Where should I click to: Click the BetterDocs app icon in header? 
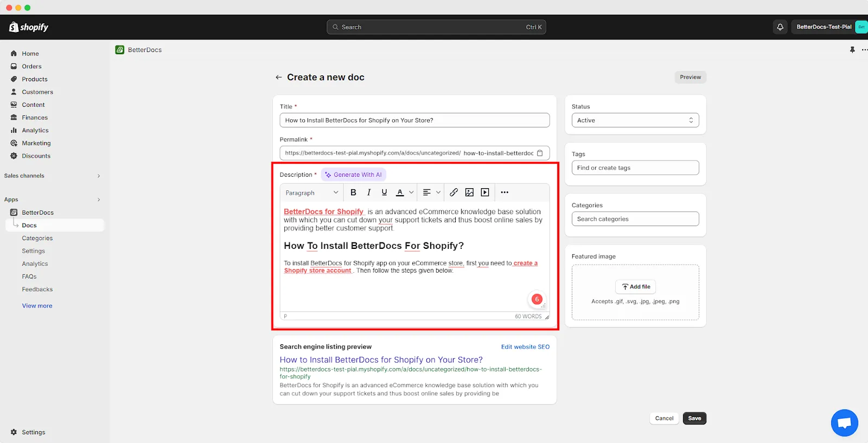(x=120, y=50)
